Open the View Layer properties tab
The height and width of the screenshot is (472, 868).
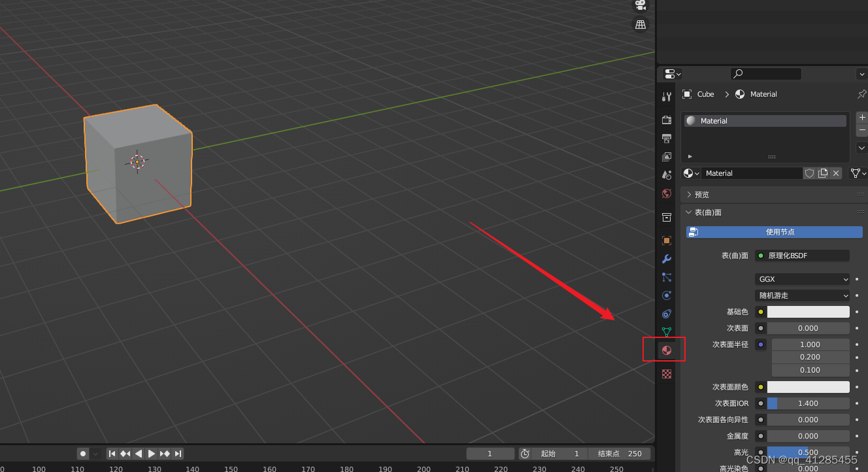point(667,157)
